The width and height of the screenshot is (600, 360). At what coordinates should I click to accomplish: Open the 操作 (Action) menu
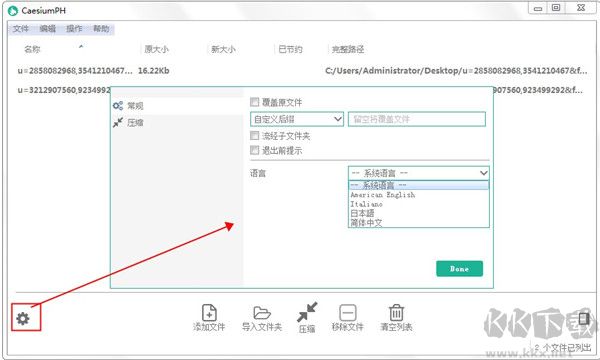pos(74,29)
